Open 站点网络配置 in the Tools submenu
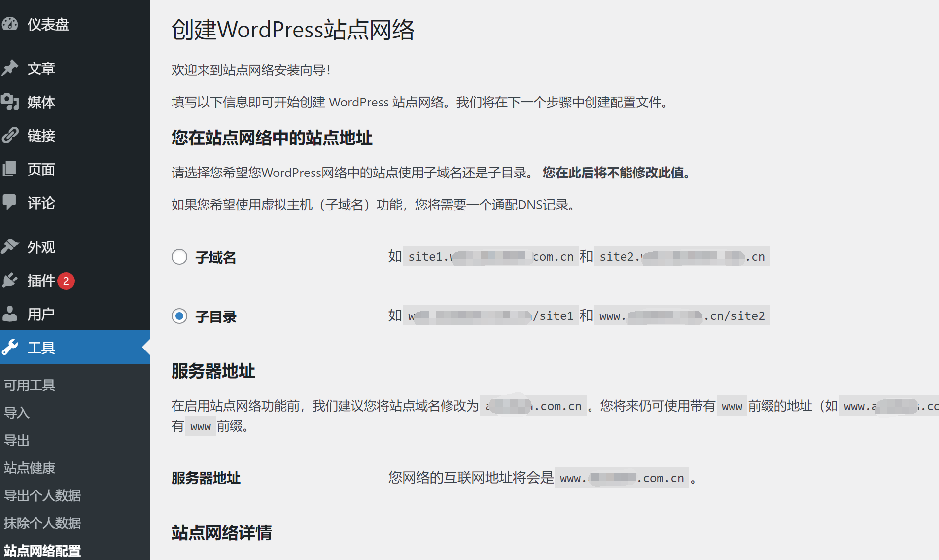The image size is (939, 560). tap(42, 551)
